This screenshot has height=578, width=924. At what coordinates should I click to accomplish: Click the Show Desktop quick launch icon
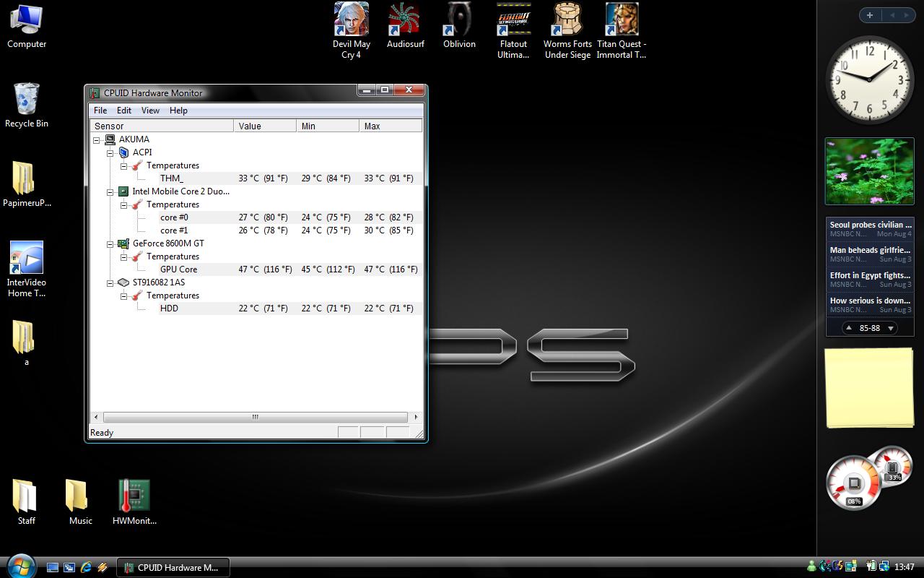coord(53,567)
